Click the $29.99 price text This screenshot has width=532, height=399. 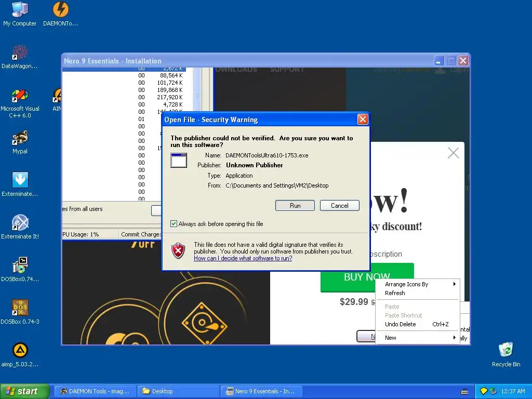click(354, 302)
